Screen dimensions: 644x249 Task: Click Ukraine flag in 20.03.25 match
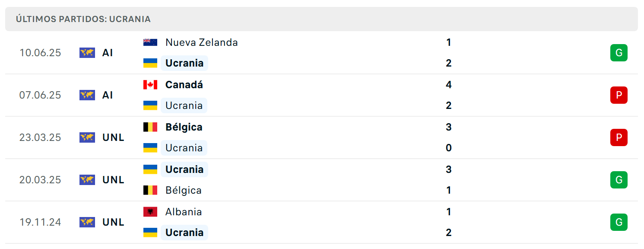click(150, 169)
